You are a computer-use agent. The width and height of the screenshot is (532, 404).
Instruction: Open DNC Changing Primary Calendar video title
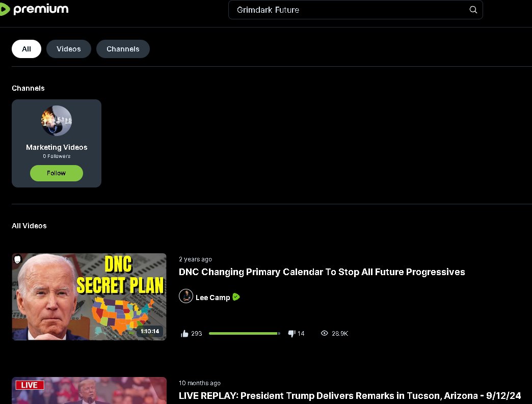(x=322, y=272)
